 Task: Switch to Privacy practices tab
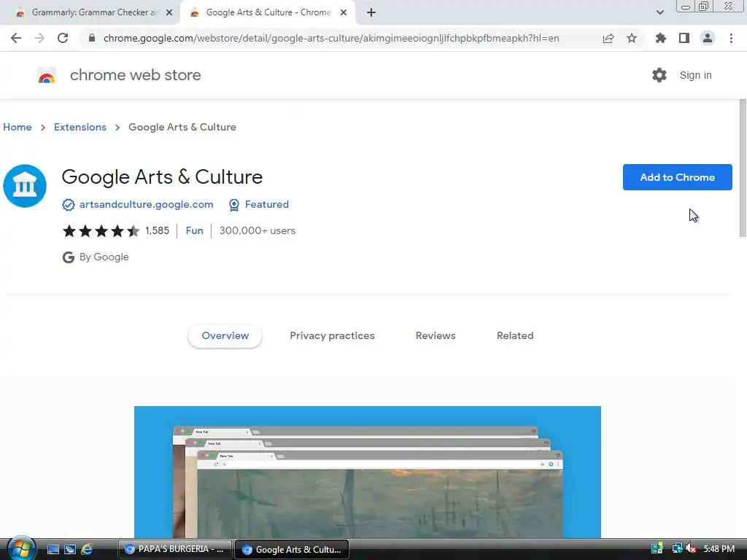click(x=332, y=335)
